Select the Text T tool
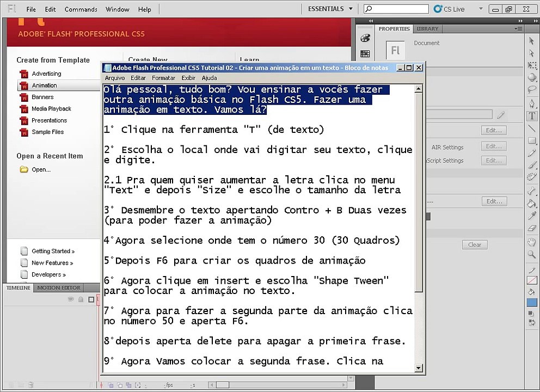The height and width of the screenshot is (392, 540). [532, 116]
